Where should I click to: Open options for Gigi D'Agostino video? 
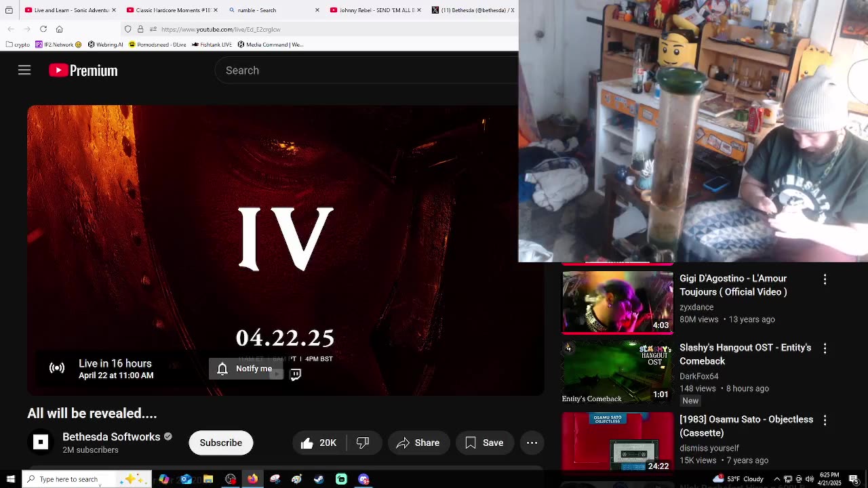pyautogui.click(x=825, y=279)
